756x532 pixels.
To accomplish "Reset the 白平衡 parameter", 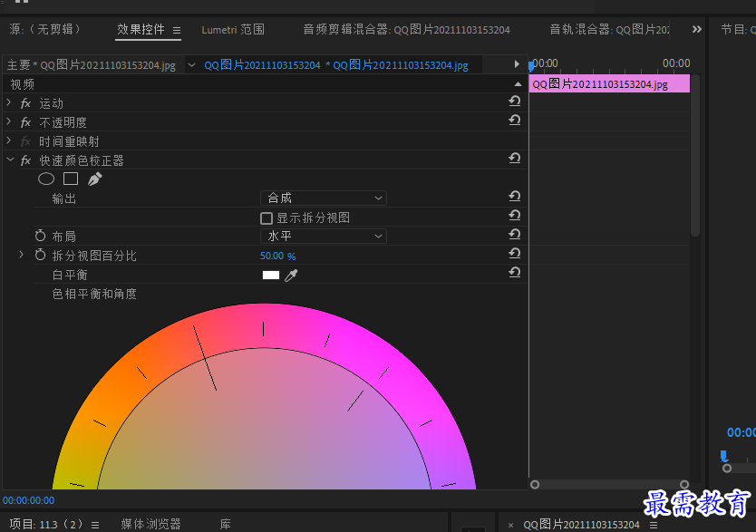I will click(515, 272).
